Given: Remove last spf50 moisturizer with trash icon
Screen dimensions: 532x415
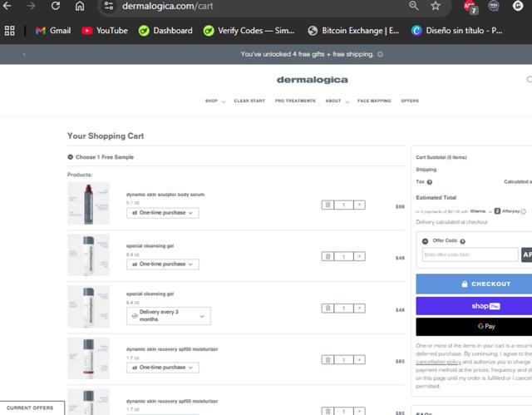Looking at the screenshot, I should pyautogui.click(x=328, y=411).
